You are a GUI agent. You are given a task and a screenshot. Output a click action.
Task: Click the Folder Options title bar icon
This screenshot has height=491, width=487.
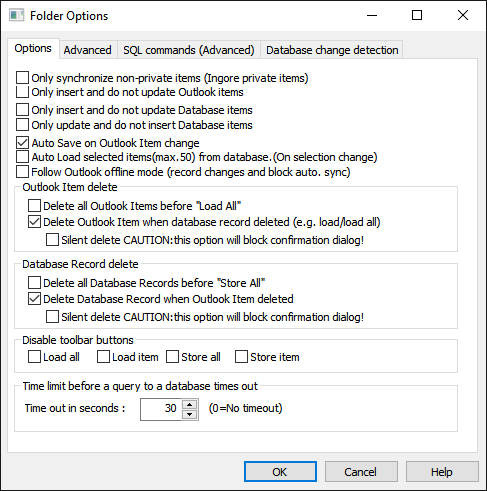[17, 15]
